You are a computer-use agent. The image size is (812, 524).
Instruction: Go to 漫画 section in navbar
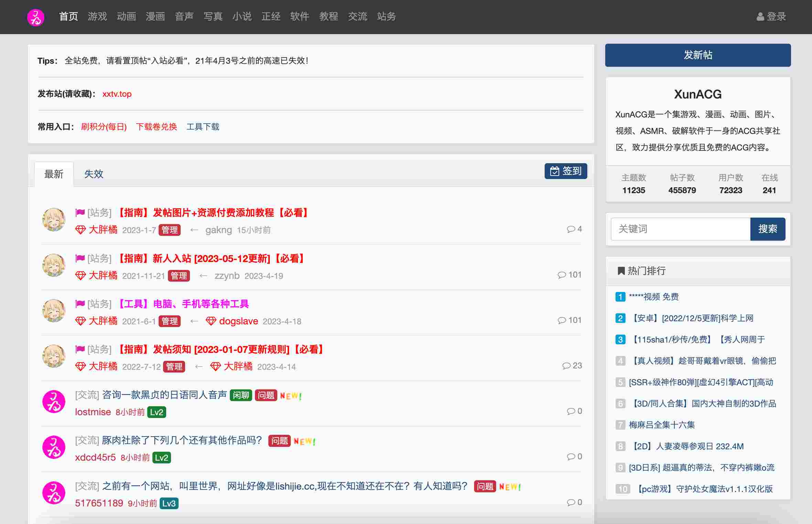point(155,17)
